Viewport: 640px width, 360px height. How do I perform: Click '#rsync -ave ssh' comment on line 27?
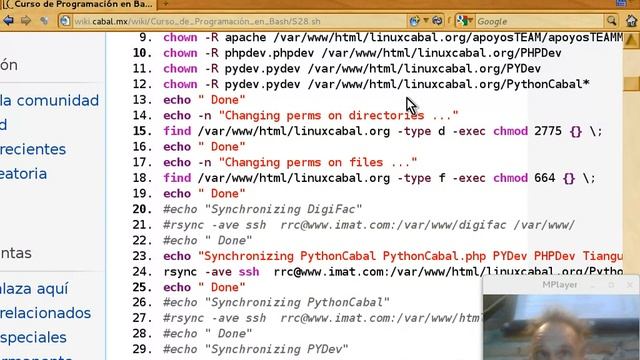[215, 318]
